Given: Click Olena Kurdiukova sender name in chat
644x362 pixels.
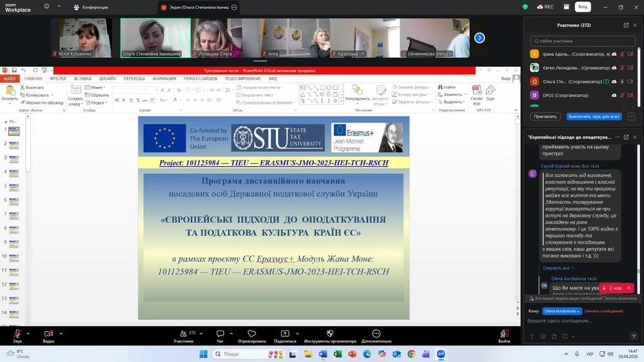Looking at the screenshot, I should [x=569, y=279].
